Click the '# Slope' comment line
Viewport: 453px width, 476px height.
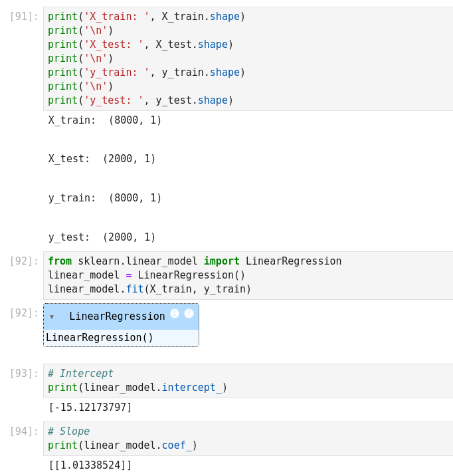pos(68,431)
